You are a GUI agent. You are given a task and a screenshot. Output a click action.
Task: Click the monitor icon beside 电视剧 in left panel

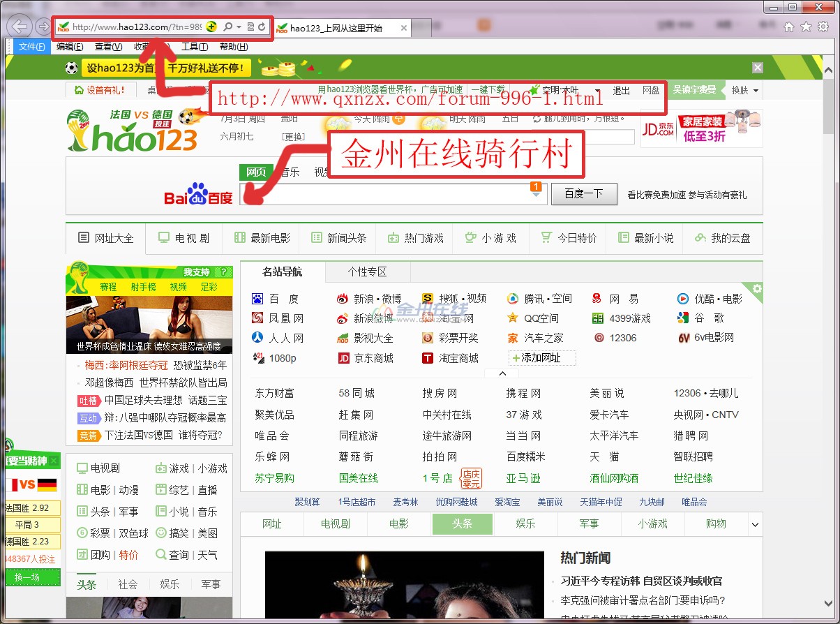(82, 468)
